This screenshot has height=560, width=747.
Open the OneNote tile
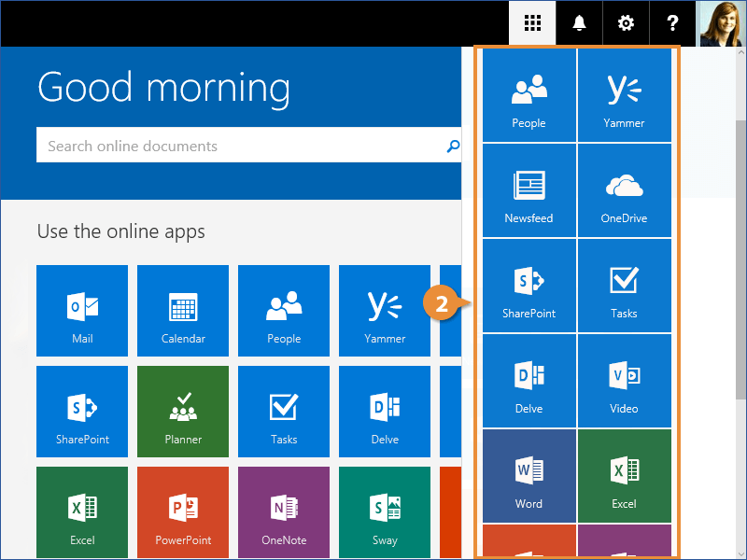284,512
